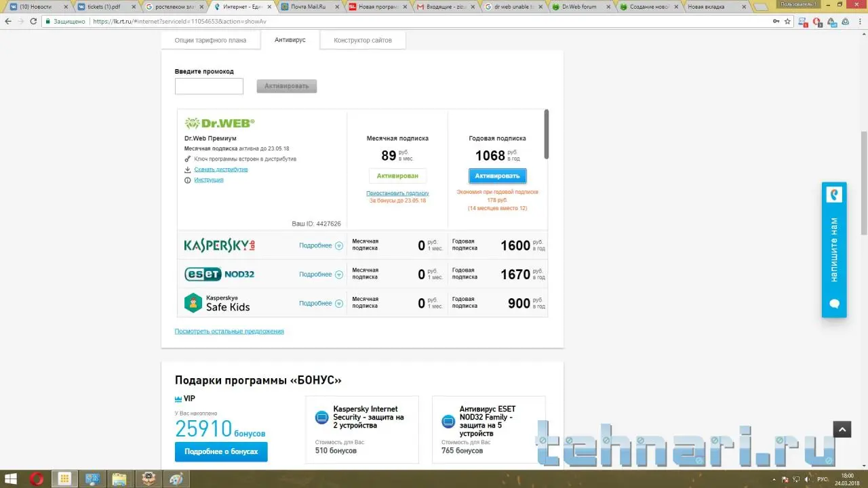This screenshot has height=488, width=868.
Task: Reload the current page
Action: pyautogui.click(x=33, y=21)
